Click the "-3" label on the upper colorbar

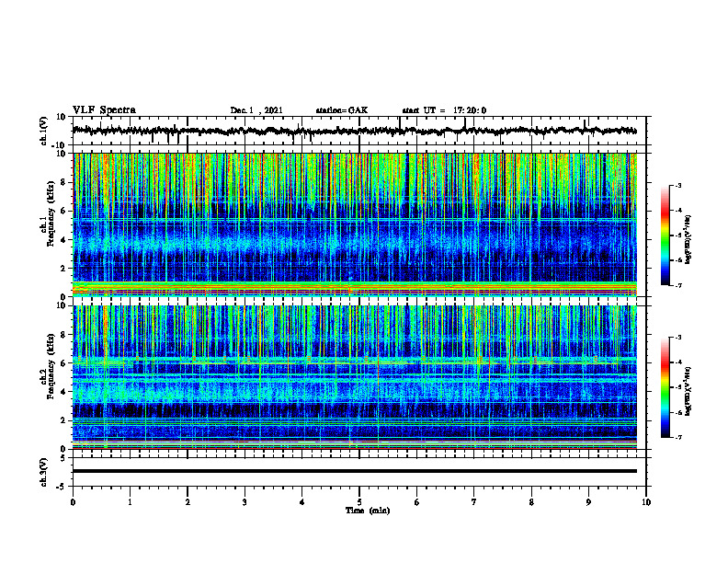pos(677,186)
